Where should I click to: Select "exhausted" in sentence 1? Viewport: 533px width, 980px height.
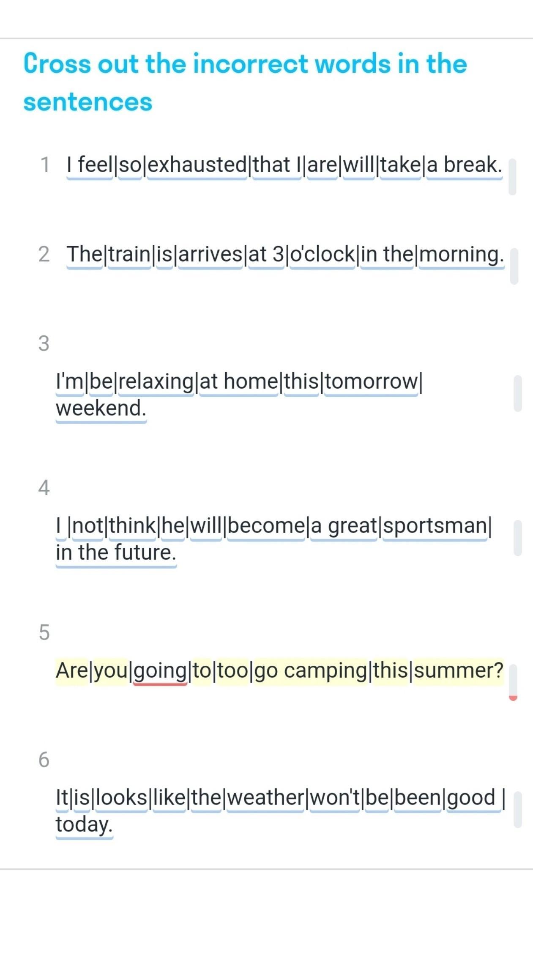coord(197,165)
